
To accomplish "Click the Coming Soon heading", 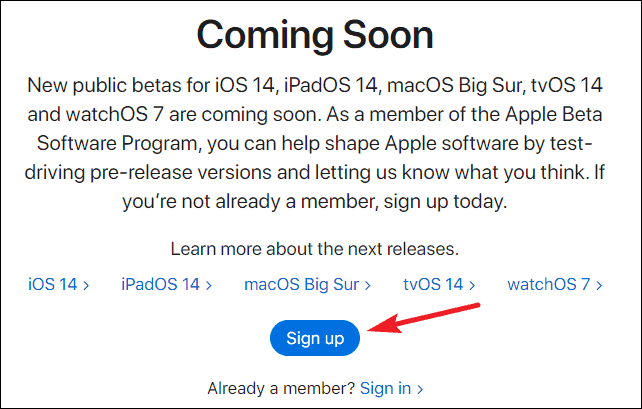I will pyautogui.click(x=314, y=35).
